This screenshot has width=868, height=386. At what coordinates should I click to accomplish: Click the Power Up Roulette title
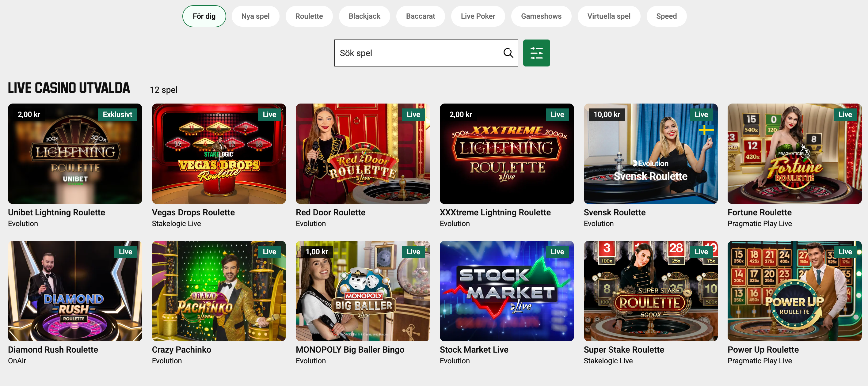(x=763, y=350)
